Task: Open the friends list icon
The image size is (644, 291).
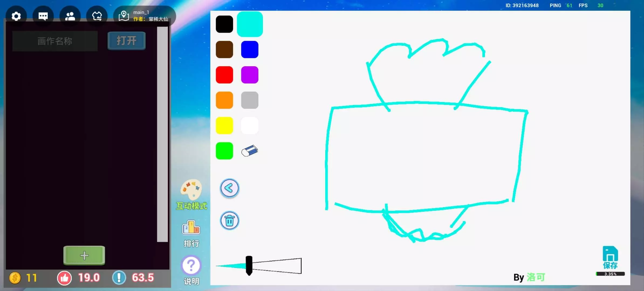Action: [70, 16]
